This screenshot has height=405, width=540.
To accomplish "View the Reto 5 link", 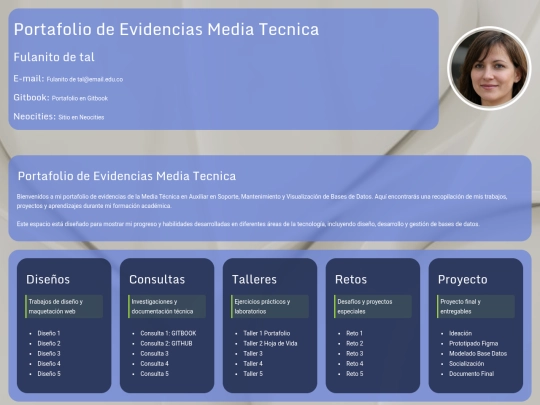I will click(355, 374).
